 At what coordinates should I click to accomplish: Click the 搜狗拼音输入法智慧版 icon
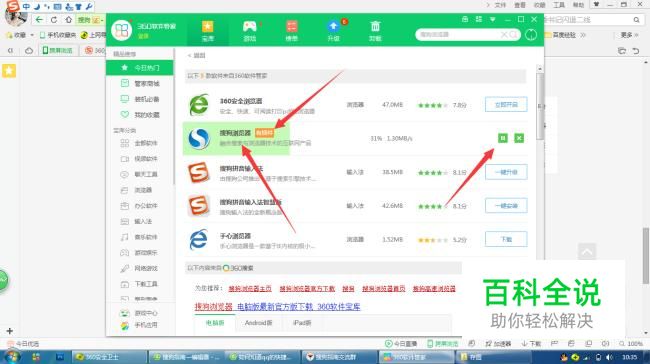click(199, 206)
